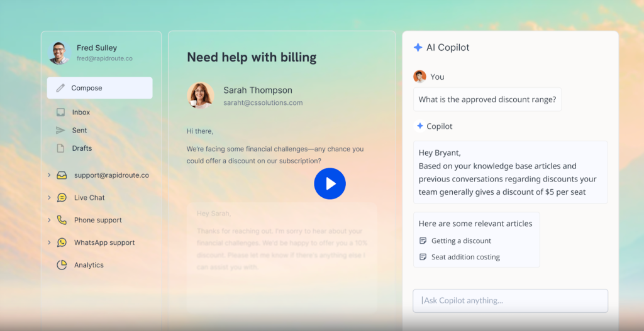
Task: Click the Sent paper plane icon
Action: point(60,130)
